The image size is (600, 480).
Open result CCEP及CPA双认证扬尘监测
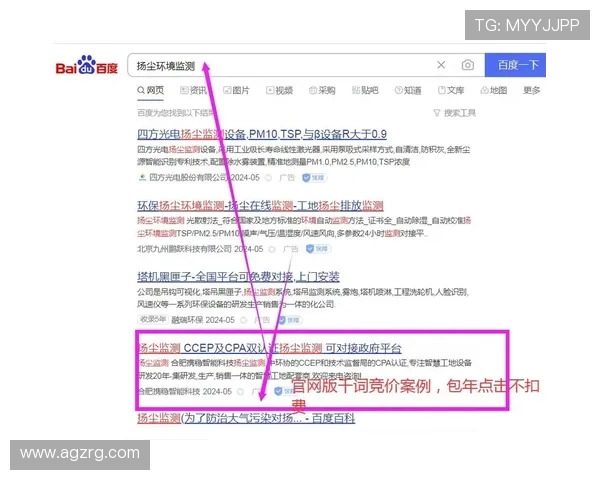[269, 348]
